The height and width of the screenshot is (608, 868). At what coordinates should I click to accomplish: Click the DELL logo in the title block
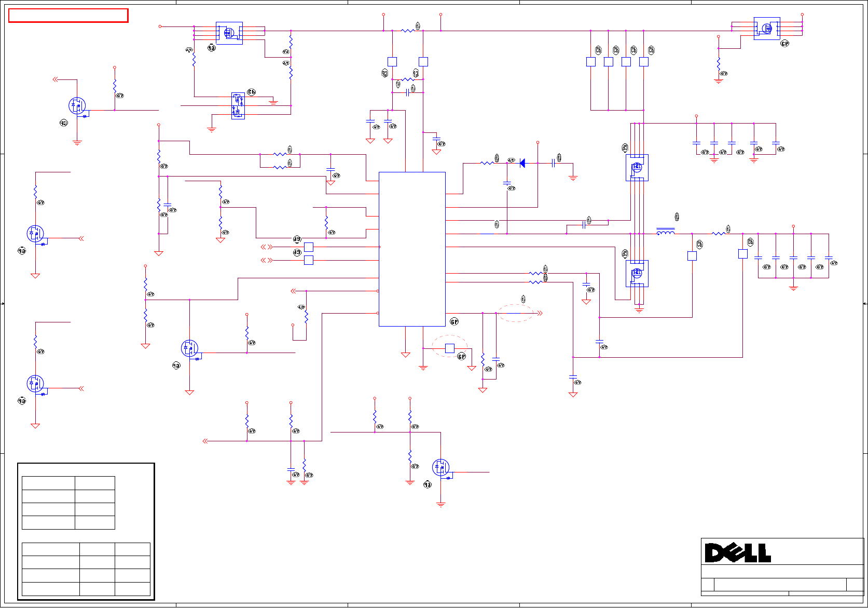coord(737,553)
